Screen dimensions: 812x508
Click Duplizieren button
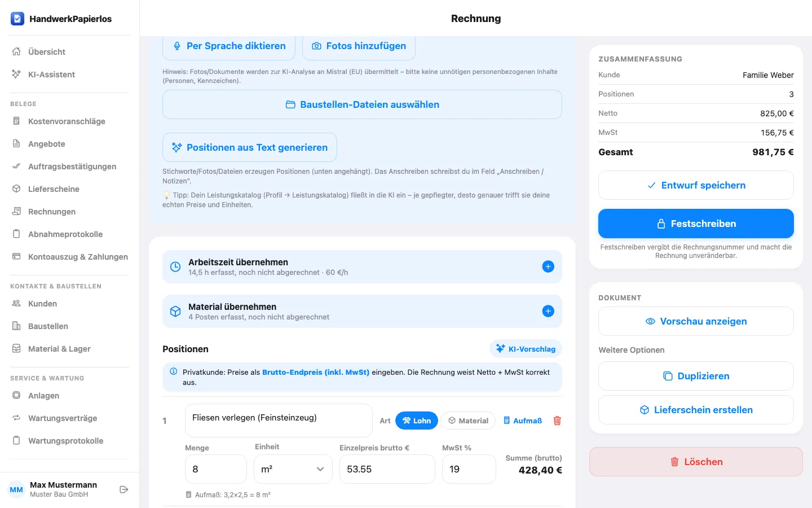696,376
